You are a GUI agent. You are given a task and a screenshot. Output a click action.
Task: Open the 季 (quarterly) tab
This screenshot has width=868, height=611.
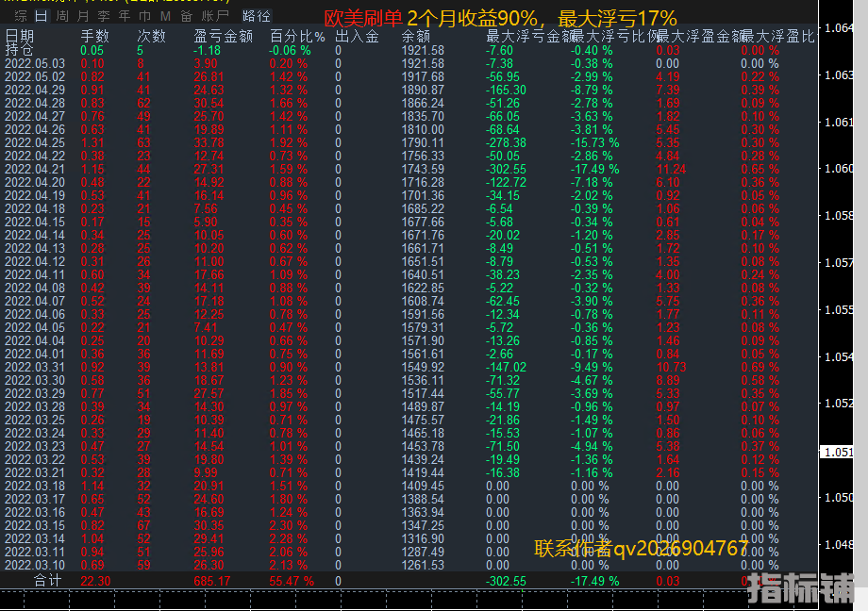(x=104, y=16)
